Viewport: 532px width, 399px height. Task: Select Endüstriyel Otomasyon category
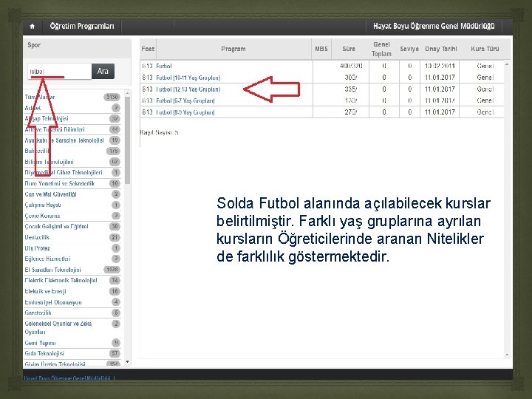(x=53, y=302)
